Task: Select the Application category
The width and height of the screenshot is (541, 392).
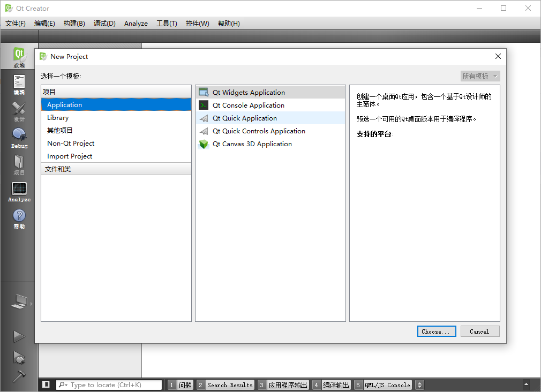Action: point(116,104)
